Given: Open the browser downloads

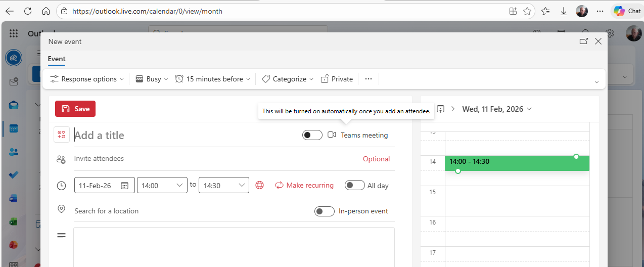Looking at the screenshot, I should [x=564, y=11].
